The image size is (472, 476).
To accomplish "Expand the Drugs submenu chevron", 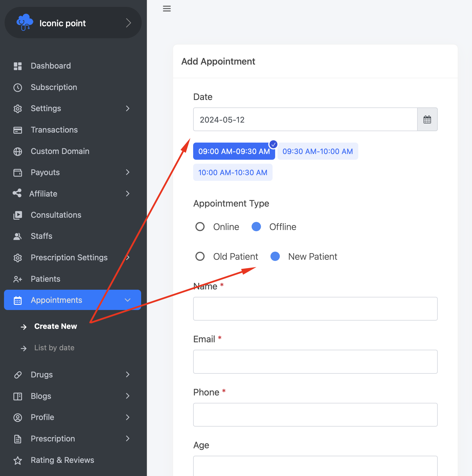I will (128, 375).
